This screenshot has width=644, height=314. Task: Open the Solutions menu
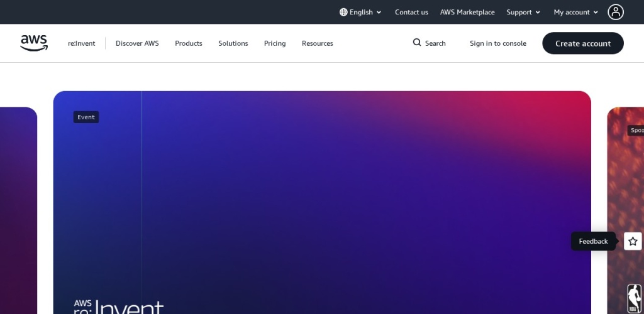233,43
